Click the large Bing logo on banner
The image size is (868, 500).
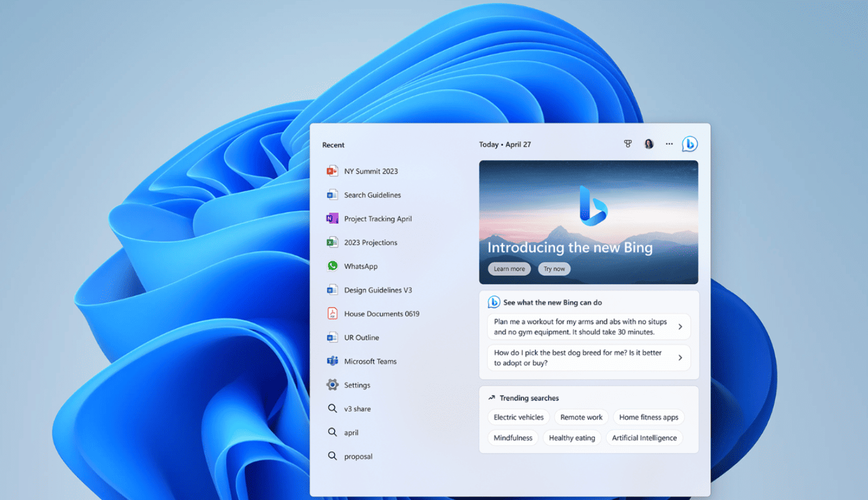tap(593, 206)
